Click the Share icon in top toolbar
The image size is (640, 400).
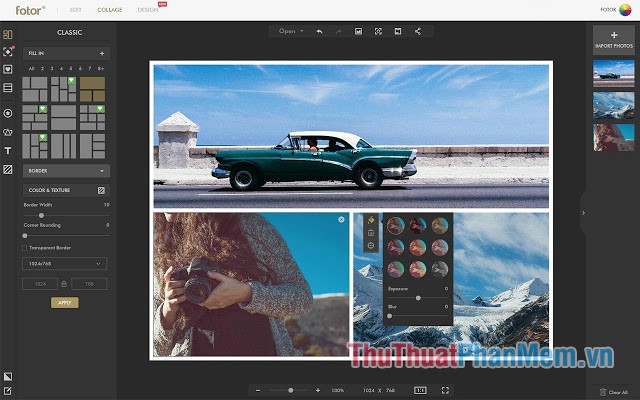coord(418,31)
